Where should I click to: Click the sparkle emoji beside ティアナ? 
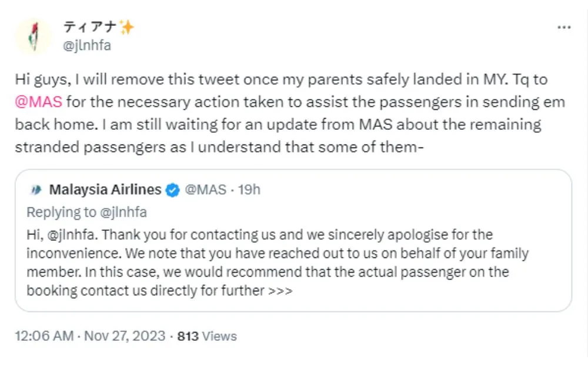126,27
